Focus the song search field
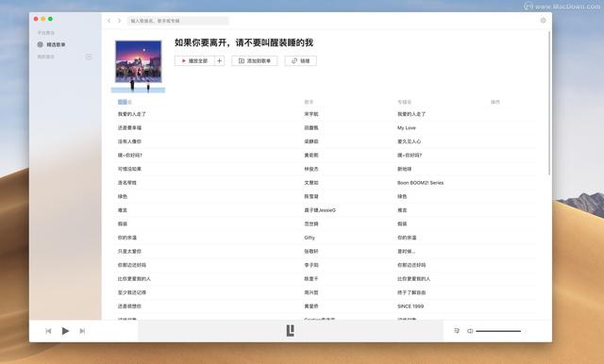Image resolution: width=604 pixels, height=364 pixels. (x=178, y=21)
